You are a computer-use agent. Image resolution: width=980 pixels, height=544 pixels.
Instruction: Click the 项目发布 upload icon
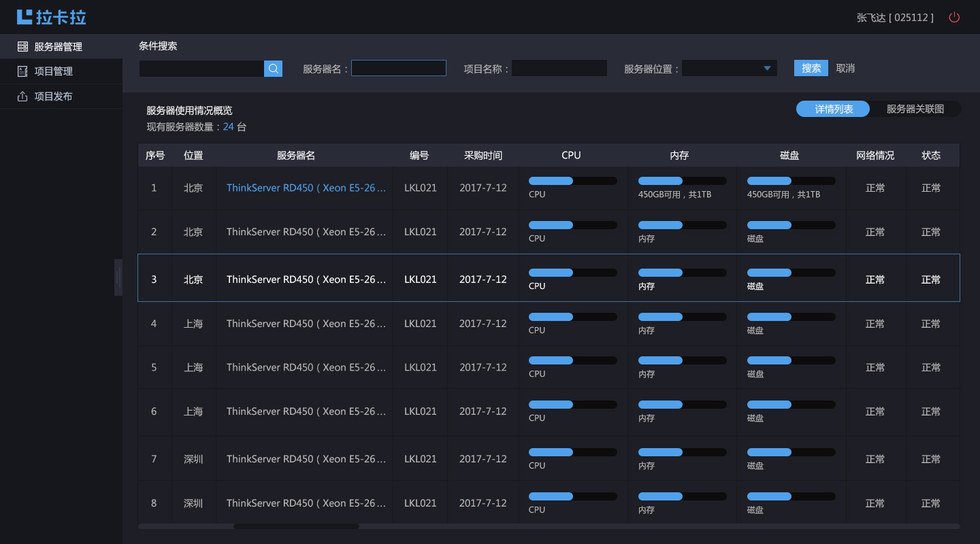22,97
